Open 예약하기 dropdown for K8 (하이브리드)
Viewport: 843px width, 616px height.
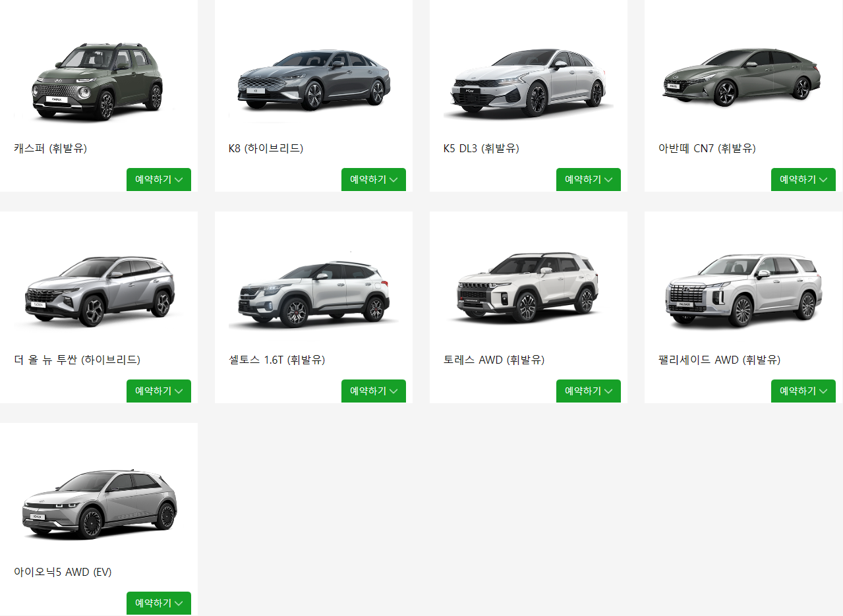click(x=374, y=180)
